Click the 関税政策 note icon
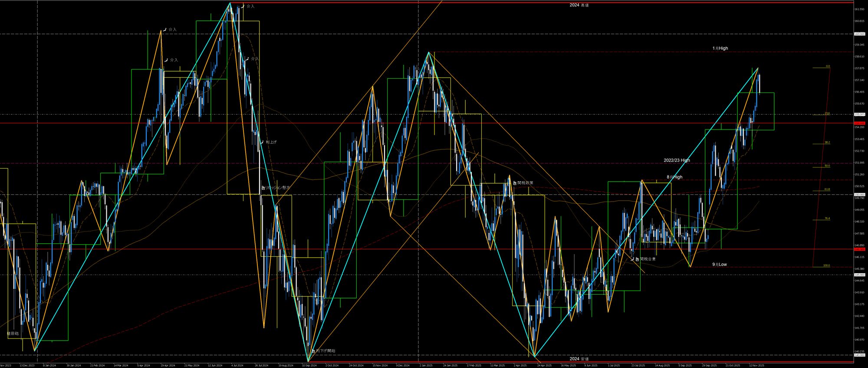Screen dimensions: 868x368 coord(514,183)
